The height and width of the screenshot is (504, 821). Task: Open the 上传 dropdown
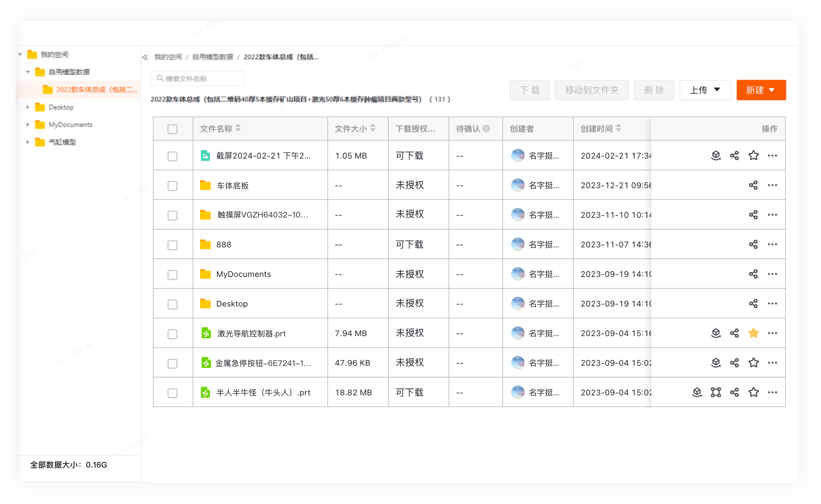[x=705, y=90]
